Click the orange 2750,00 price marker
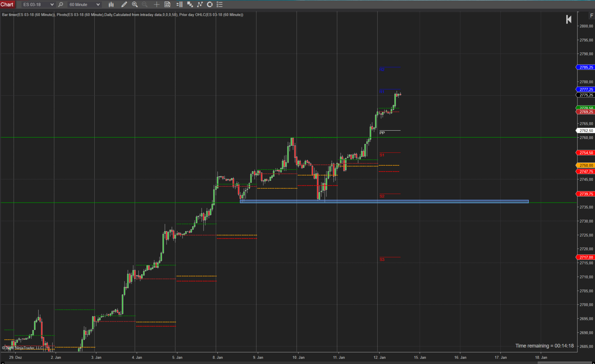This screenshot has height=364, width=595. (586, 165)
